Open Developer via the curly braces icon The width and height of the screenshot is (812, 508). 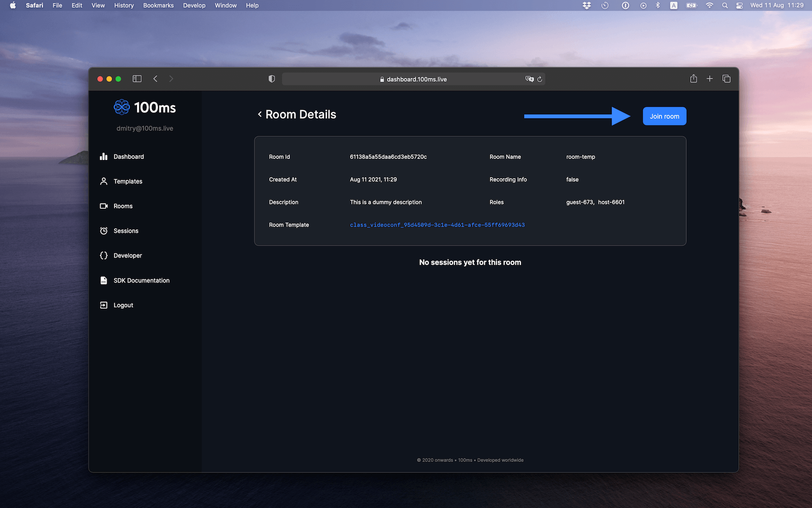click(x=104, y=256)
